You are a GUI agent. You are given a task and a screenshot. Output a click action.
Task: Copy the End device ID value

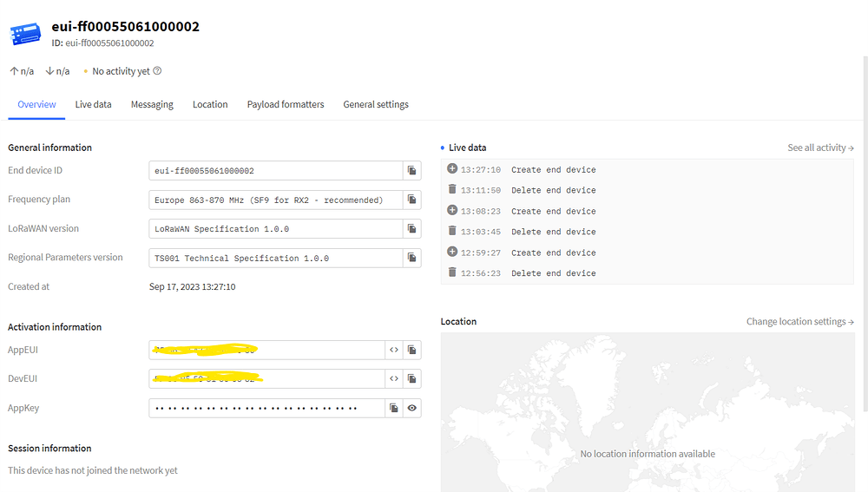pyautogui.click(x=412, y=171)
